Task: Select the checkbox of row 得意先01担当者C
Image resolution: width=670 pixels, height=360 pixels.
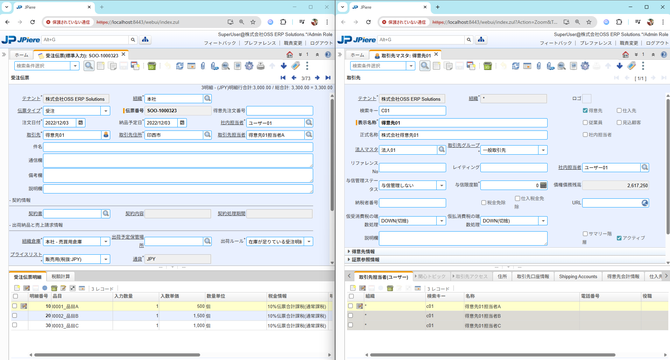Action: coord(351,325)
